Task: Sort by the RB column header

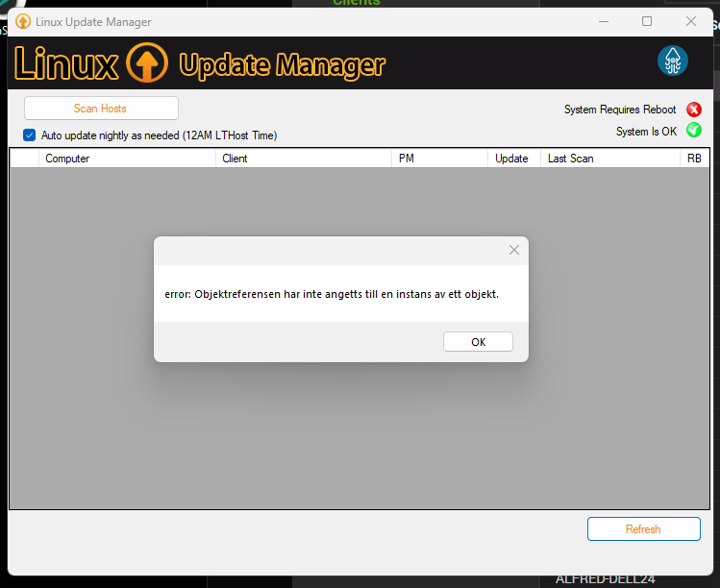Action: (694, 159)
